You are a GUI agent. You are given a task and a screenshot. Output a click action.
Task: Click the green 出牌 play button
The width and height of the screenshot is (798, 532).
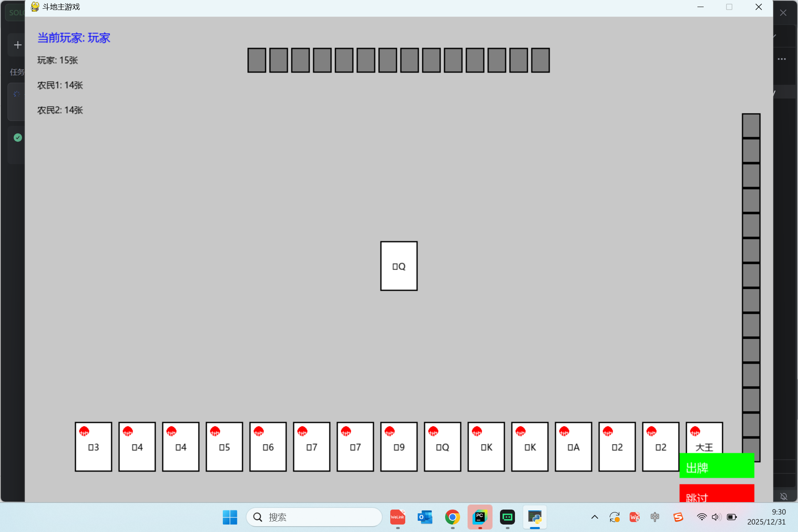(x=717, y=466)
